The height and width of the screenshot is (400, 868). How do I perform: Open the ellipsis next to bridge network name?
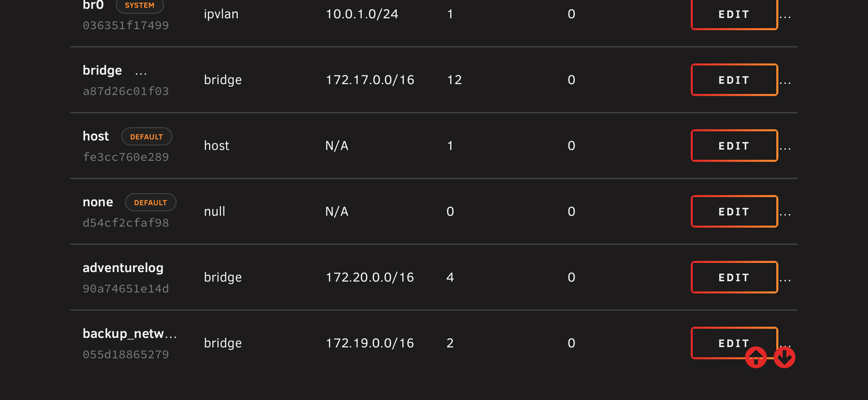coord(141,73)
